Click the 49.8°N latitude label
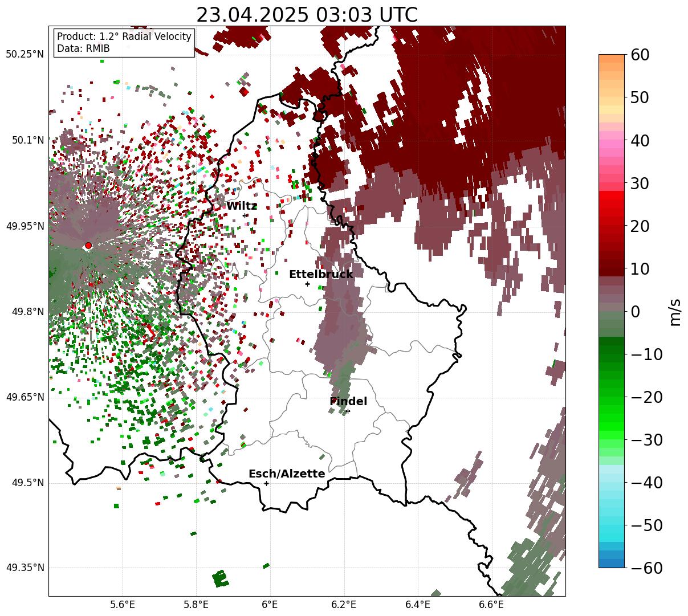 click(27, 312)
